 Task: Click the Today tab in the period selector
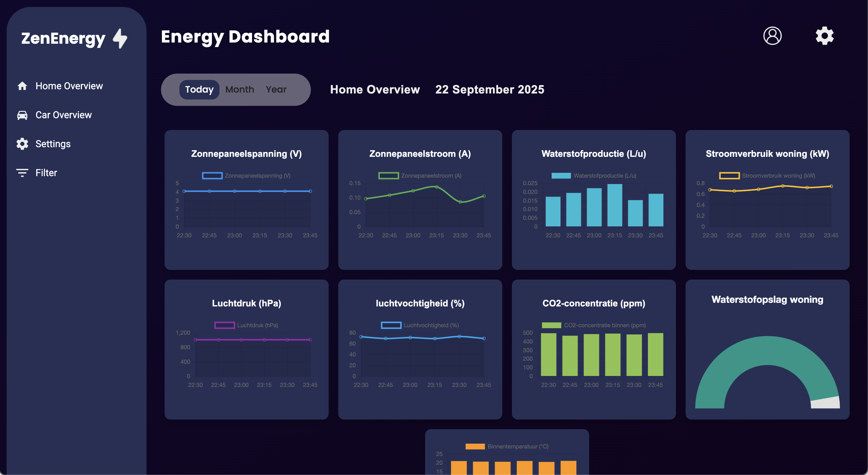point(199,89)
